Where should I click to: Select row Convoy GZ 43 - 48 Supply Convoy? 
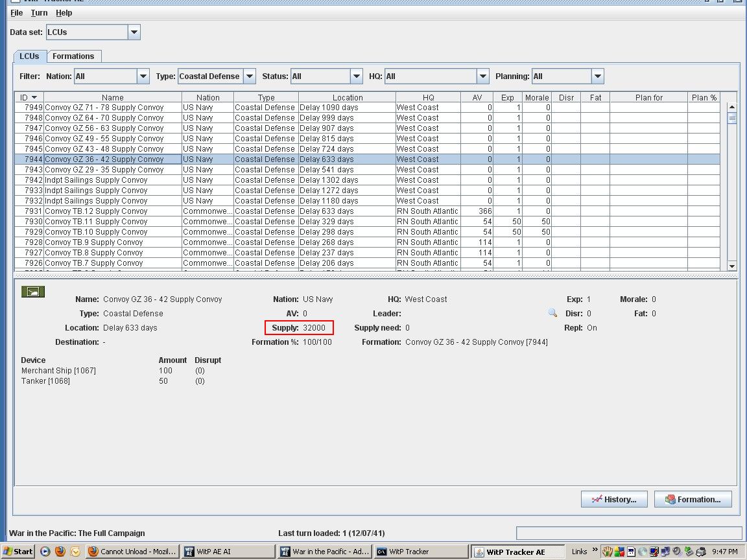[x=367, y=149]
